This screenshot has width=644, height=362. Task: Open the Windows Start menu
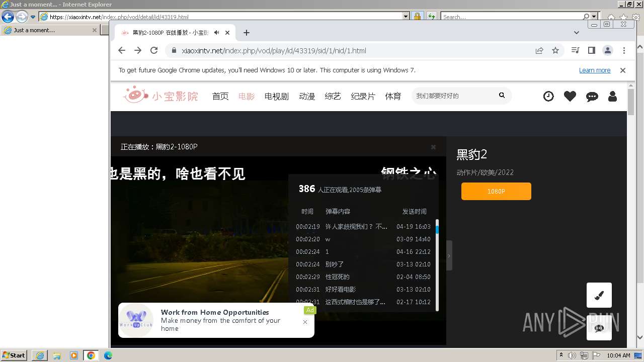(x=14, y=355)
